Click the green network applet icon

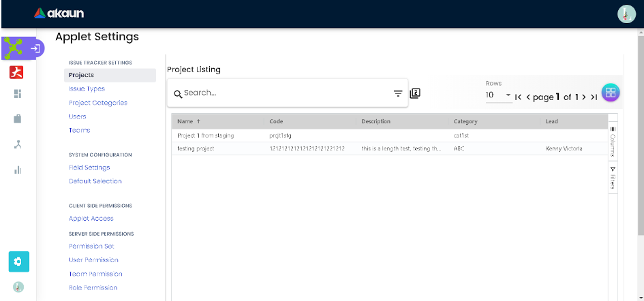coord(14,48)
